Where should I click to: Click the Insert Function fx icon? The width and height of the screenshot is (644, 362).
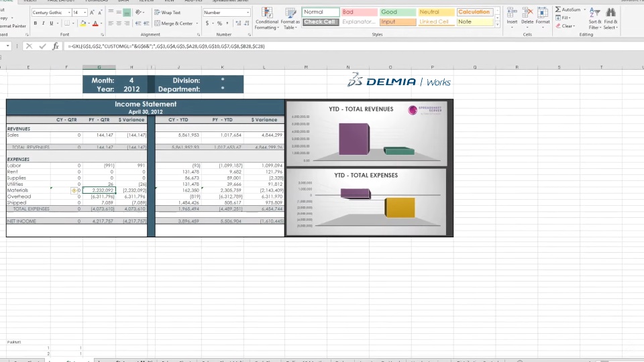click(56, 46)
